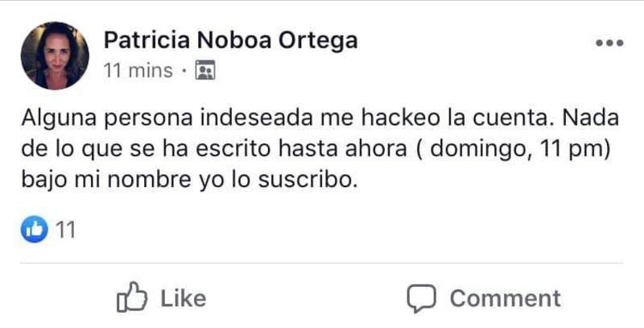This screenshot has height=328, width=644.
Task: Open the Patricia Noboa Ortega name link
Action: pos(230,40)
